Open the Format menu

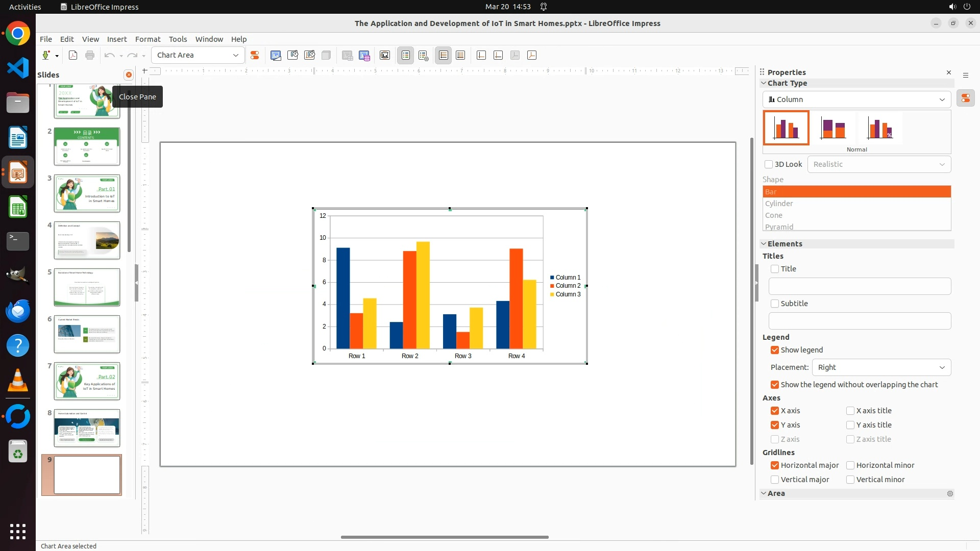coord(148,39)
